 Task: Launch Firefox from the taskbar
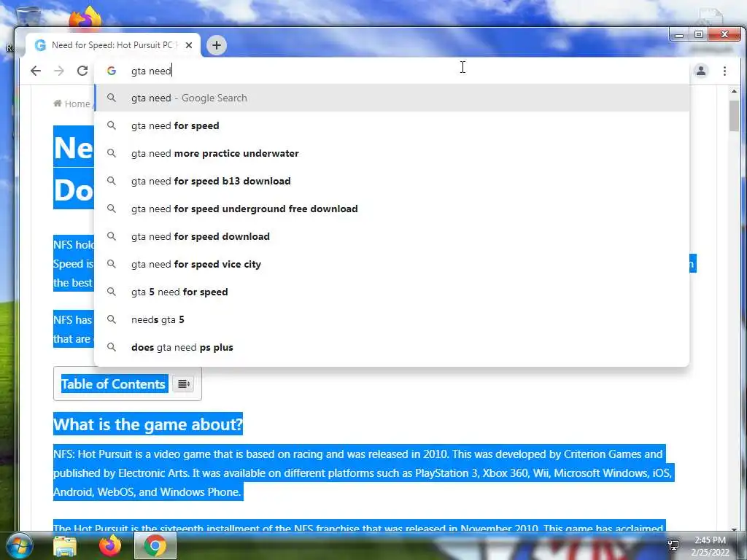110,545
